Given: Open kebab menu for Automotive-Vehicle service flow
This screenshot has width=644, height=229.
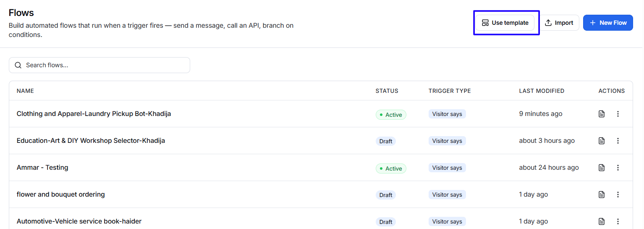Looking at the screenshot, I should 618,221.
